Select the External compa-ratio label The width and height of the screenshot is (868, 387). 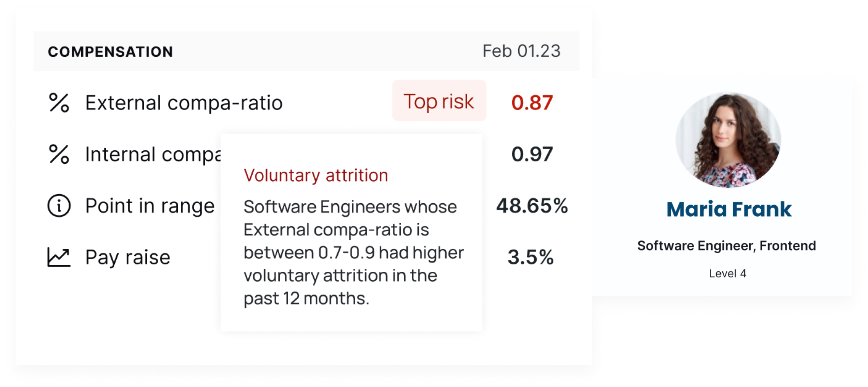tap(184, 103)
